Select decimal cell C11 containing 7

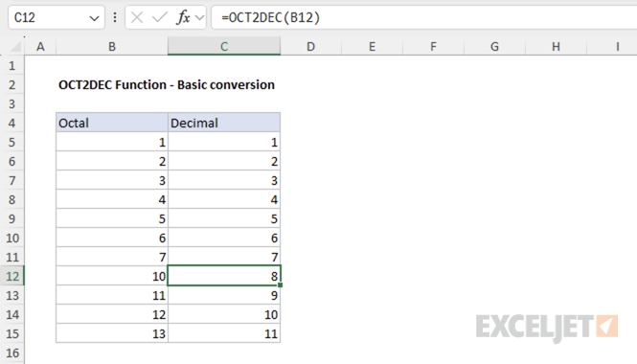pyautogui.click(x=224, y=257)
